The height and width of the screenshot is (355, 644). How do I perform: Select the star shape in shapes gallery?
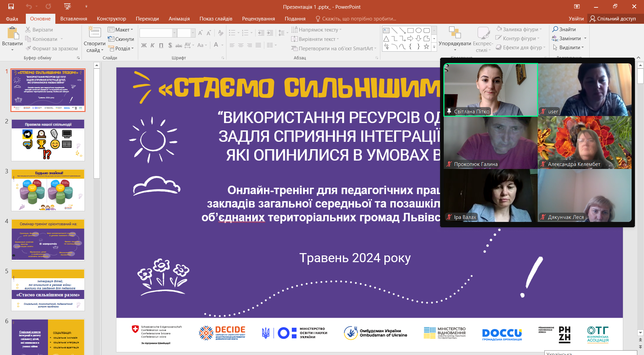(x=426, y=47)
